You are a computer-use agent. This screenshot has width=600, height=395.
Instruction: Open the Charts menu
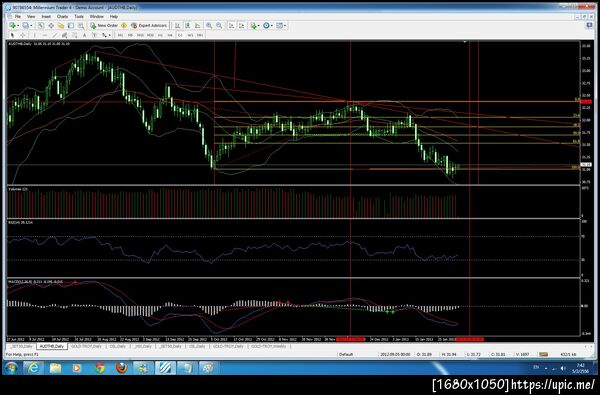(62, 17)
